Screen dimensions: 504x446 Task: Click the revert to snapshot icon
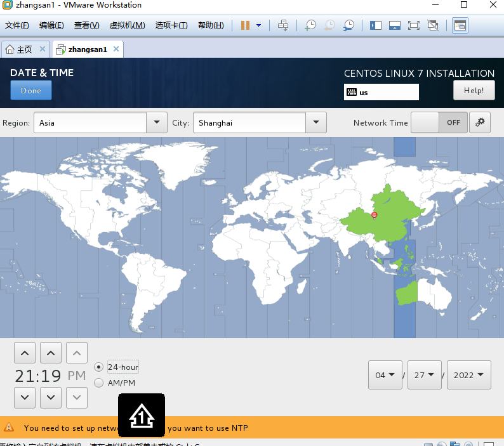click(329, 25)
